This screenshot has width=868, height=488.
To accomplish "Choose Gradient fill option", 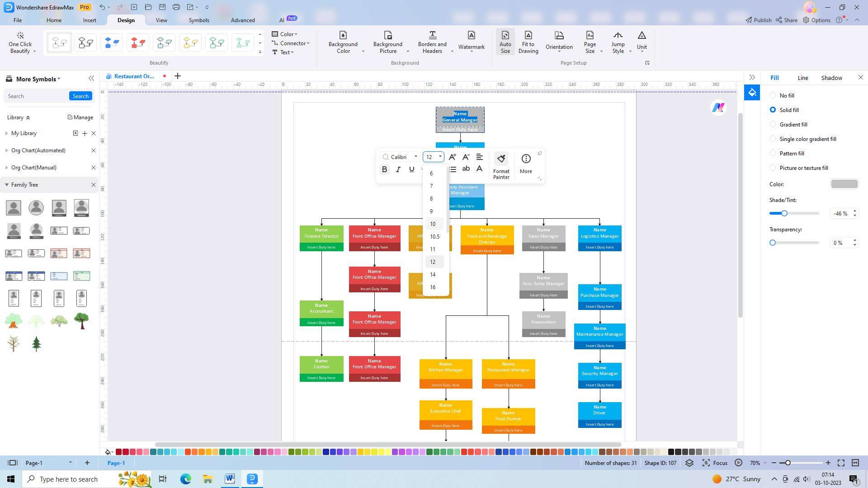I will point(773,124).
